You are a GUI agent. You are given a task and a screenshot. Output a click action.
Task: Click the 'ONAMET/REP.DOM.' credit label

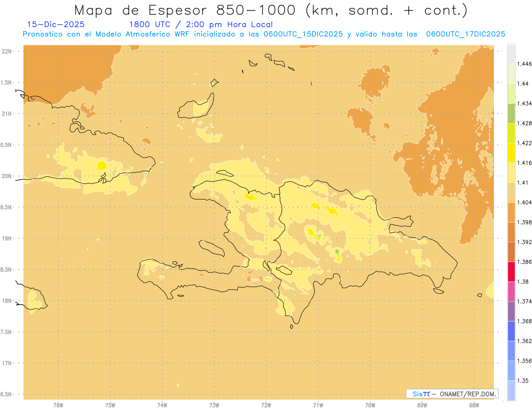[468, 394]
